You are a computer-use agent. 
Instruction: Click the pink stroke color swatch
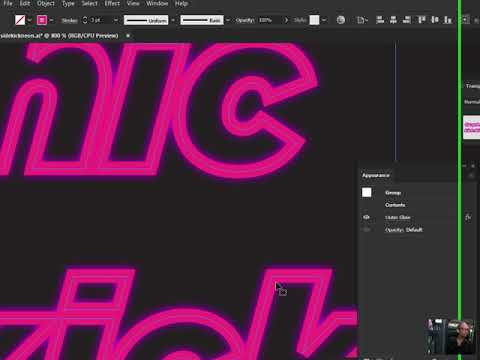[42, 20]
